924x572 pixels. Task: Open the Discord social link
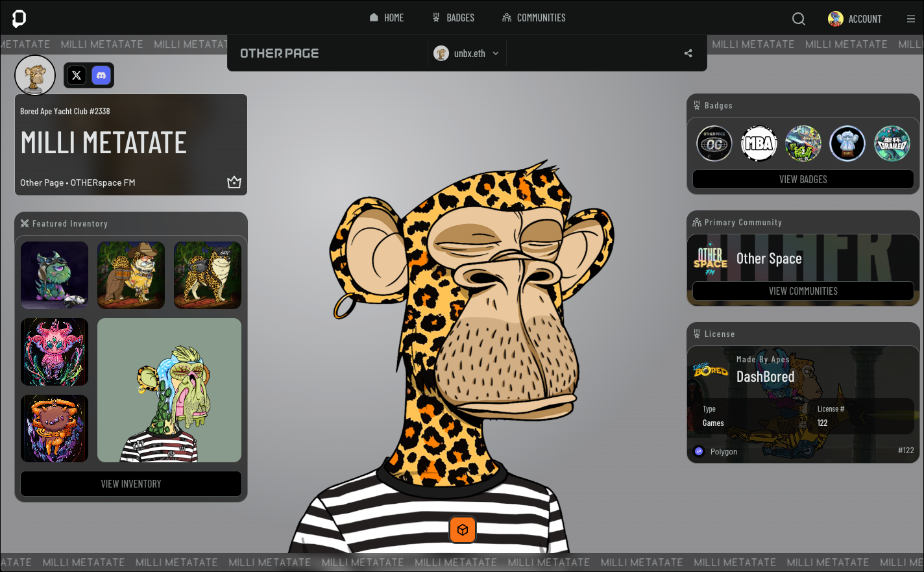(x=101, y=75)
